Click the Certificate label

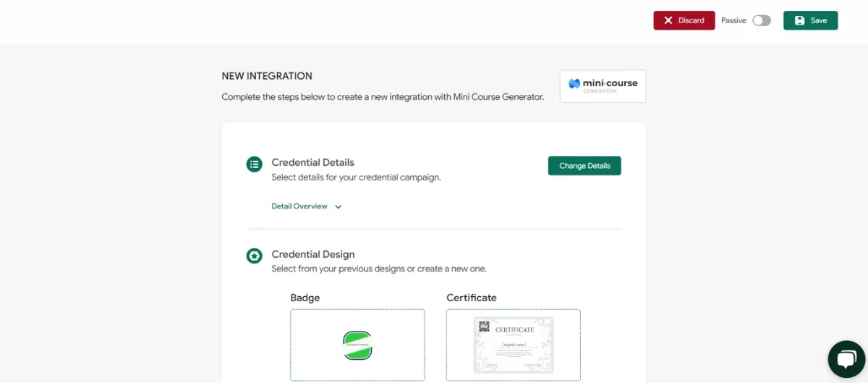tap(472, 298)
